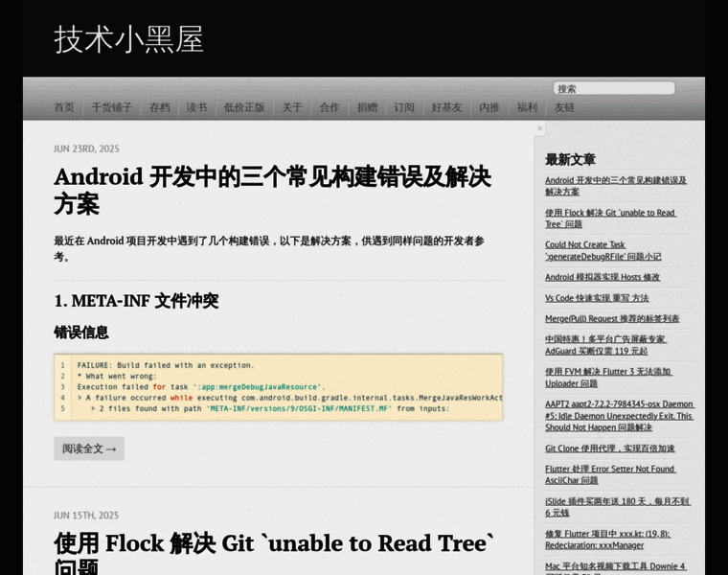The width and height of the screenshot is (728, 575).
Task: Open sidebar link Could Not Create Task generateDebugRFile
Action: (603, 250)
